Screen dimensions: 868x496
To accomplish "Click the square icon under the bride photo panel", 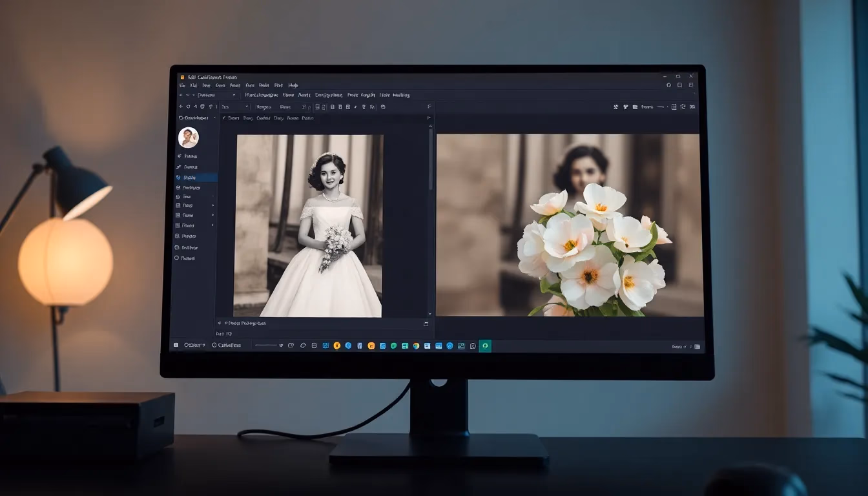I will point(426,323).
